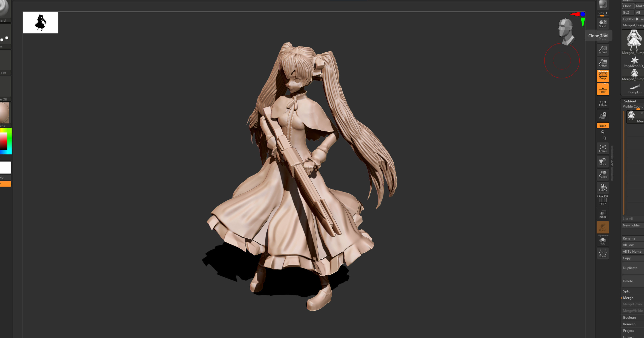Switch to Z-axis rotation mode

(x=604, y=138)
